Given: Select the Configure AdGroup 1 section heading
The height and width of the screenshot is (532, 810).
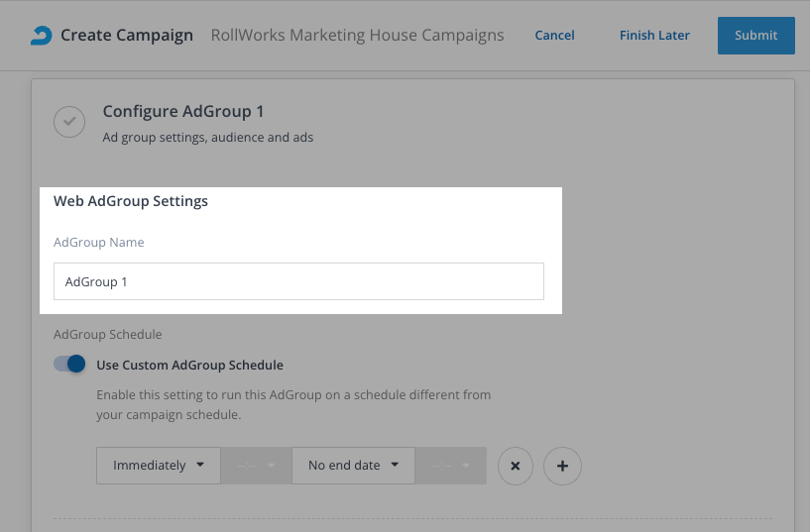Looking at the screenshot, I should [x=183, y=112].
